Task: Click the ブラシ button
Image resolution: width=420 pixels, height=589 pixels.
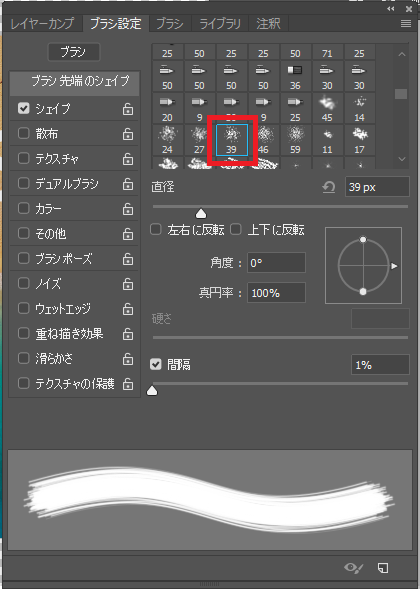Action: click(x=74, y=52)
